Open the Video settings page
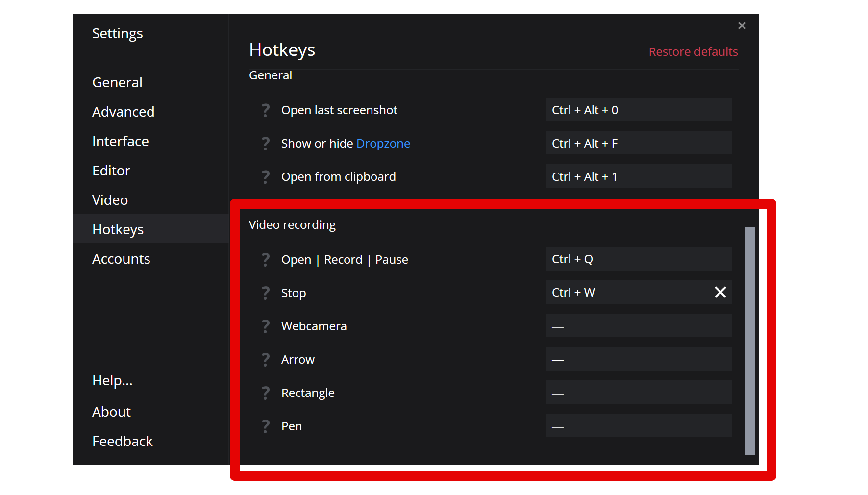868x495 pixels. (x=110, y=200)
